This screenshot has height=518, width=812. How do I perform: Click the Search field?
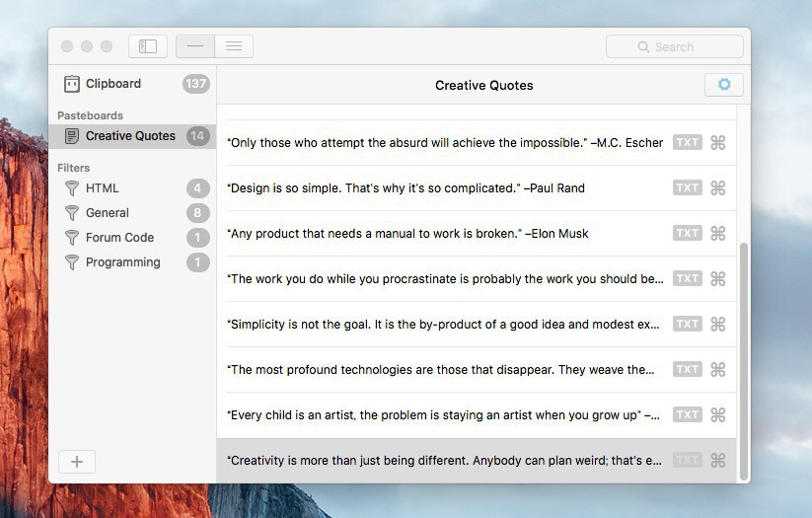tap(674, 46)
